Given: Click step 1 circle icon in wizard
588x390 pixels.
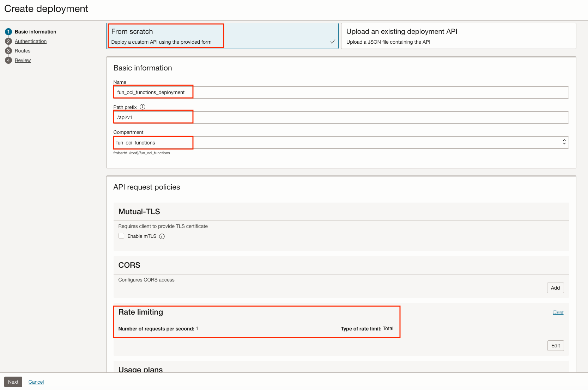Looking at the screenshot, I should click(x=8, y=32).
